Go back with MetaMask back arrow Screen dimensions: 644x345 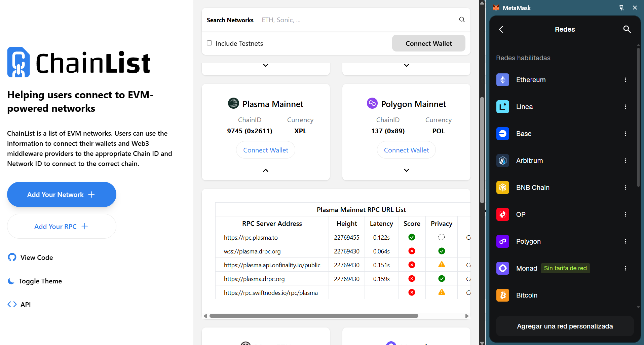[x=501, y=29]
